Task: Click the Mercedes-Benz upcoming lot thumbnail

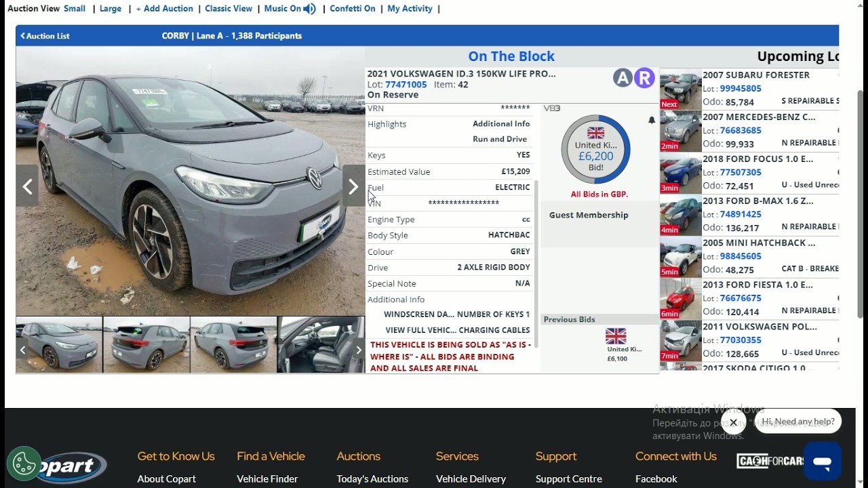Action: (681, 131)
